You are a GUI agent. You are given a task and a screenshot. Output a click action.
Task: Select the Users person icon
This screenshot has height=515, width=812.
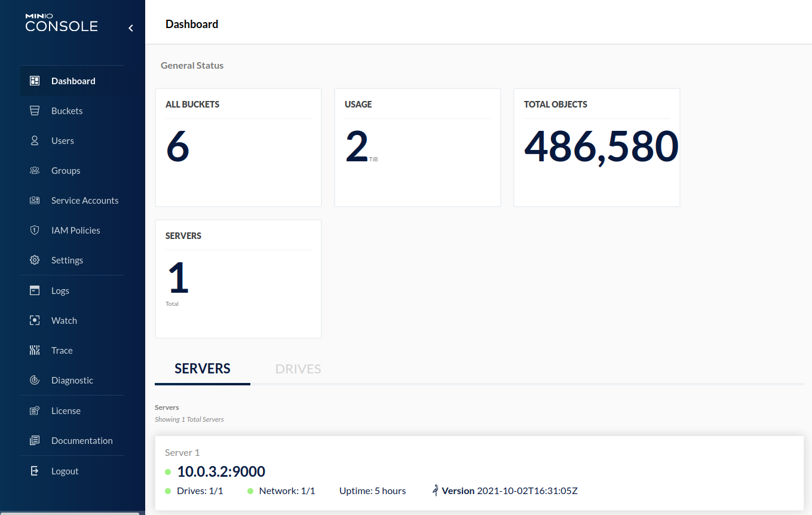tap(35, 140)
